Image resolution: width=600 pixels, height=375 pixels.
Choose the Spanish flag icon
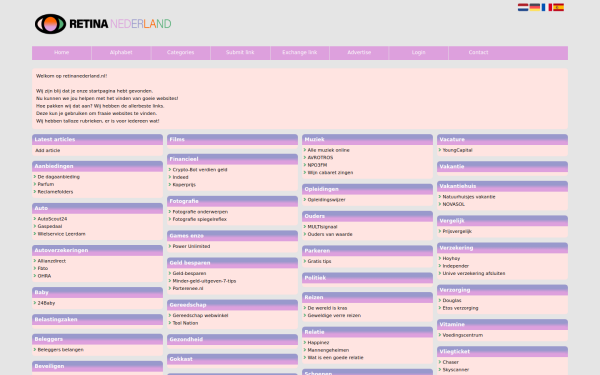click(x=558, y=7)
